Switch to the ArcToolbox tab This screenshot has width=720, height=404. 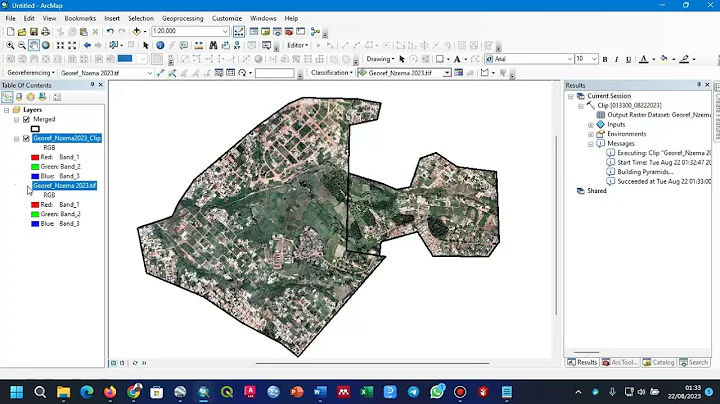(621, 362)
